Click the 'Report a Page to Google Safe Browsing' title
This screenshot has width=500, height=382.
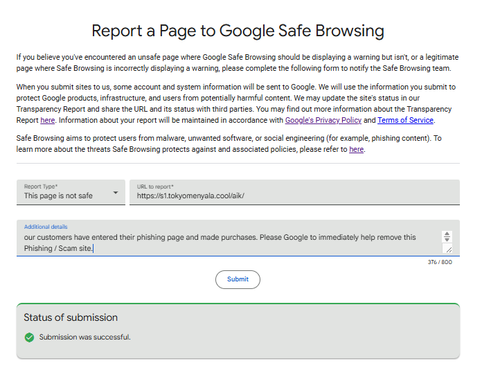coord(238,31)
